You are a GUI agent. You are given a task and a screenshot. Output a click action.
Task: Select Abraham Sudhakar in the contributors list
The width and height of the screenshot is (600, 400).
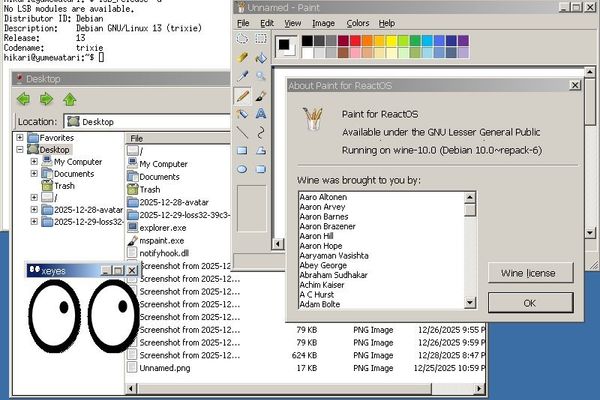coord(333,275)
